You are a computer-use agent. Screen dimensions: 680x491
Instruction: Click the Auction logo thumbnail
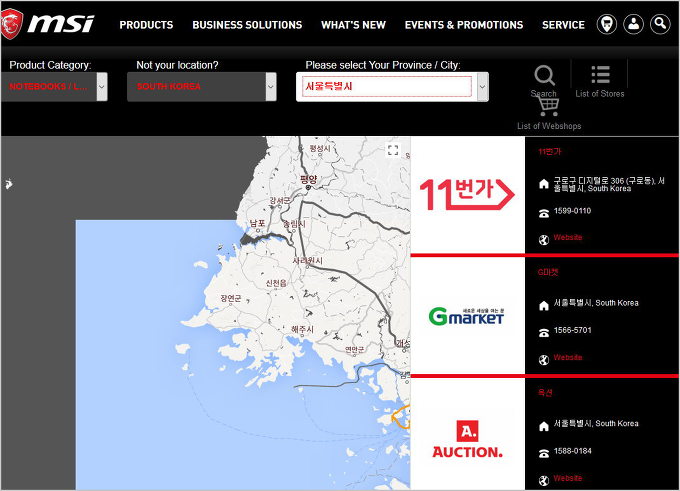[467, 438]
